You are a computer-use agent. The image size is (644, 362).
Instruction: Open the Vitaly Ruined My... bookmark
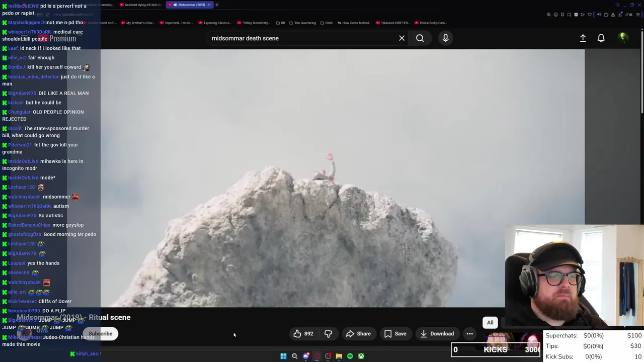pyautogui.click(x=254, y=23)
